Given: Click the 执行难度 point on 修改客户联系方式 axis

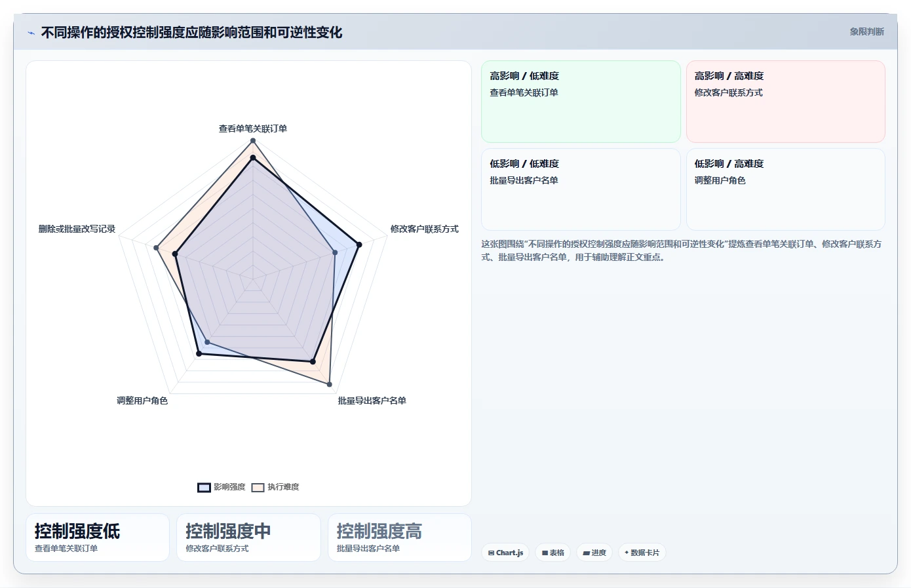Looking at the screenshot, I should coord(335,252).
